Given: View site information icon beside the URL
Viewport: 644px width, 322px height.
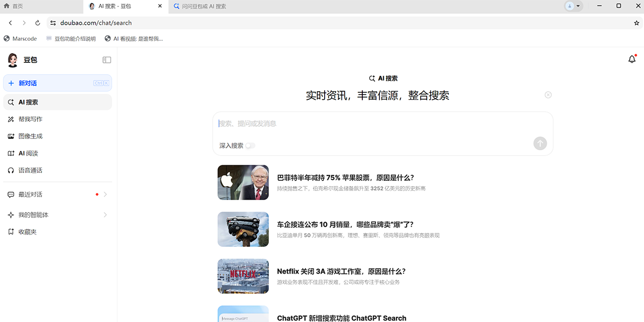Looking at the screenshot, I should point(53,23).
